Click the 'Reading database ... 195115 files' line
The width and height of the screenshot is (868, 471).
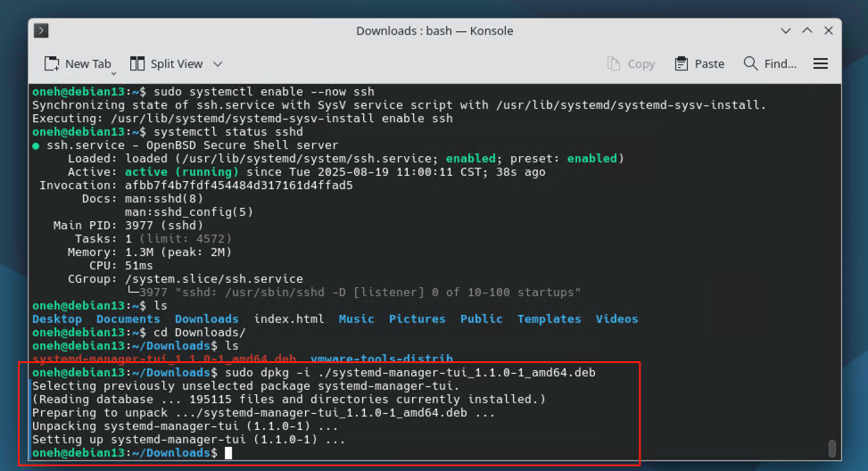click(289, 399)
